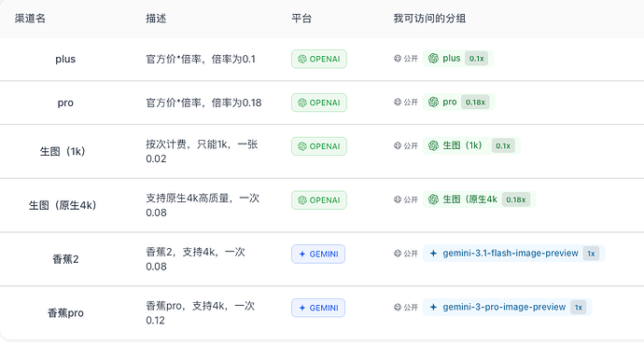Select the pro group tag text
This screenshot has height=344, width=644.
(450, 103)
